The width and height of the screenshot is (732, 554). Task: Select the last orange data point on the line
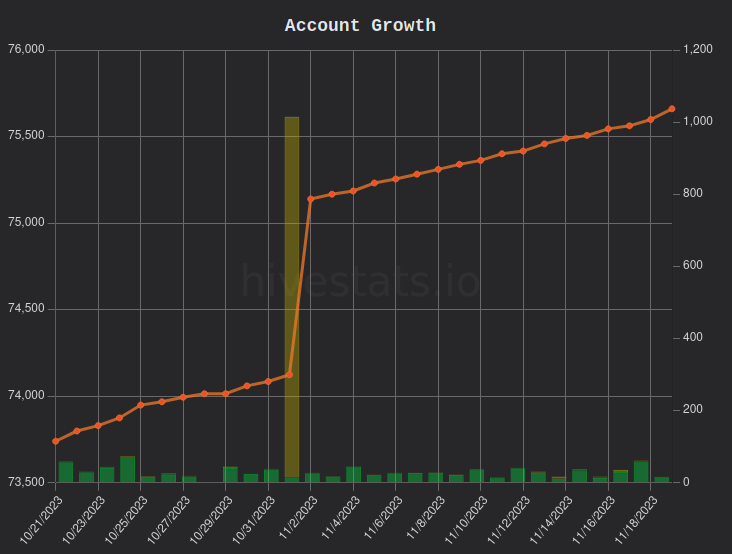pyautogui.click(x=672, y=109)
